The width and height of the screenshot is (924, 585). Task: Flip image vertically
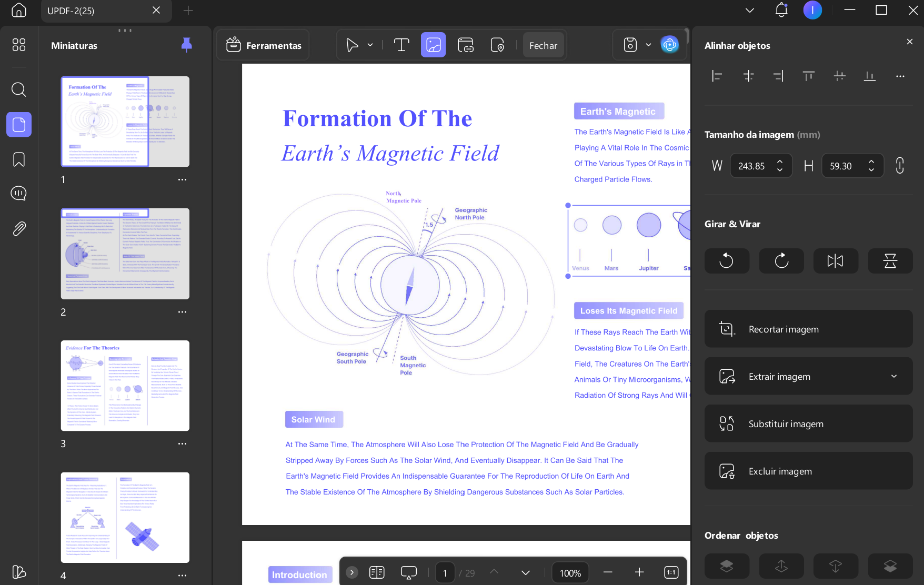[890, 261]
